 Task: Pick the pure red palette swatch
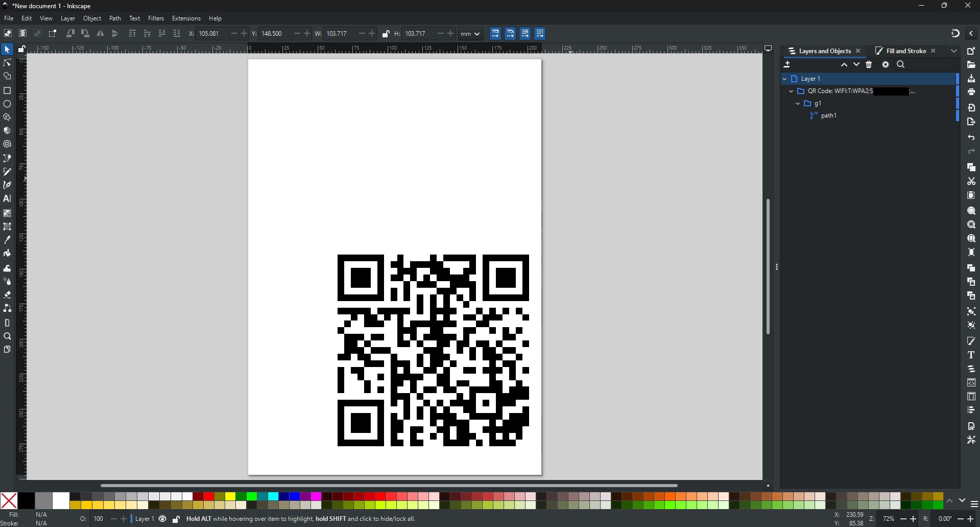pyautogui.click(x=209, y=496)
